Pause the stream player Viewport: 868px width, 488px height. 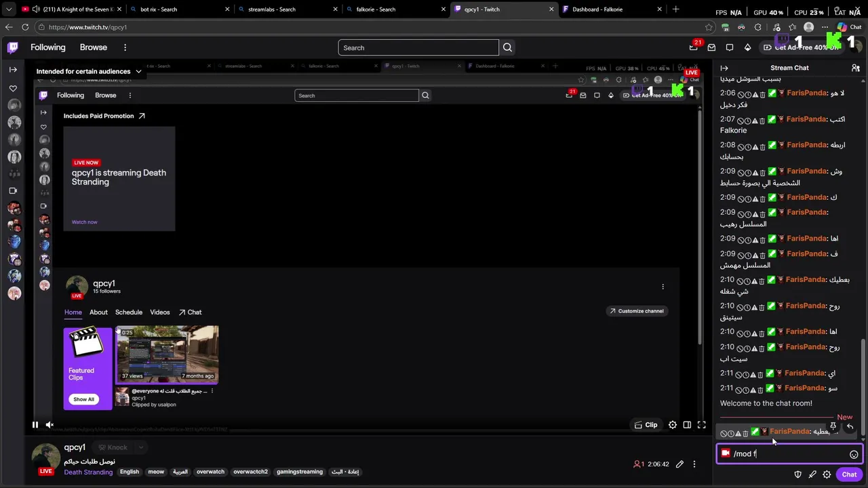(x=35, y=425)
